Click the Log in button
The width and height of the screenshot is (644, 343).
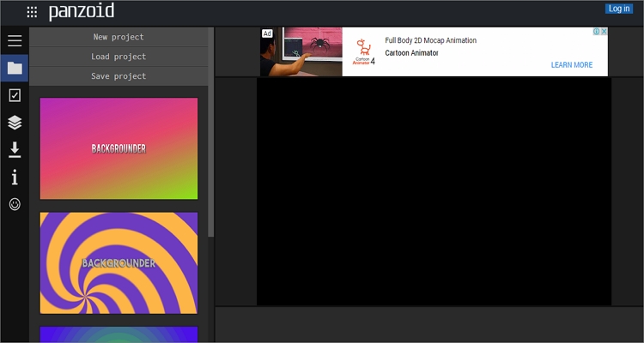tap(618, 9)
